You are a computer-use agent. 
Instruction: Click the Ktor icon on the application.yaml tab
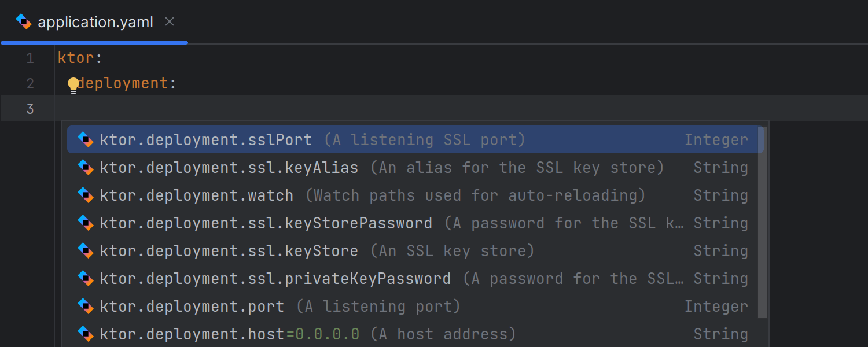(x=23, y=21)
